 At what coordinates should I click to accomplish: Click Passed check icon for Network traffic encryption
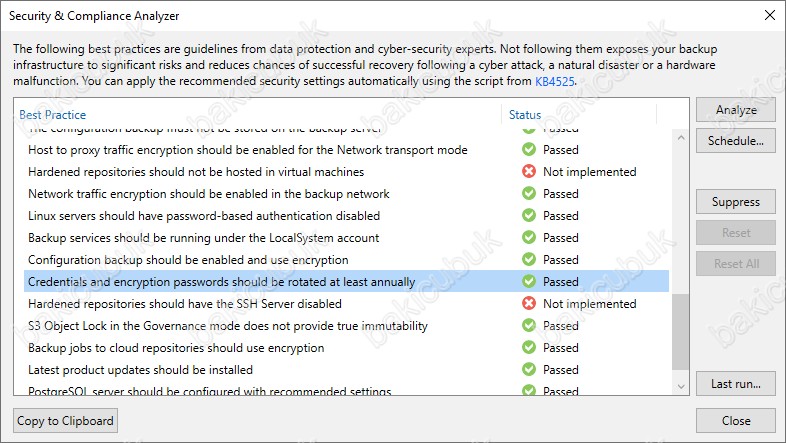coord(529,193)
